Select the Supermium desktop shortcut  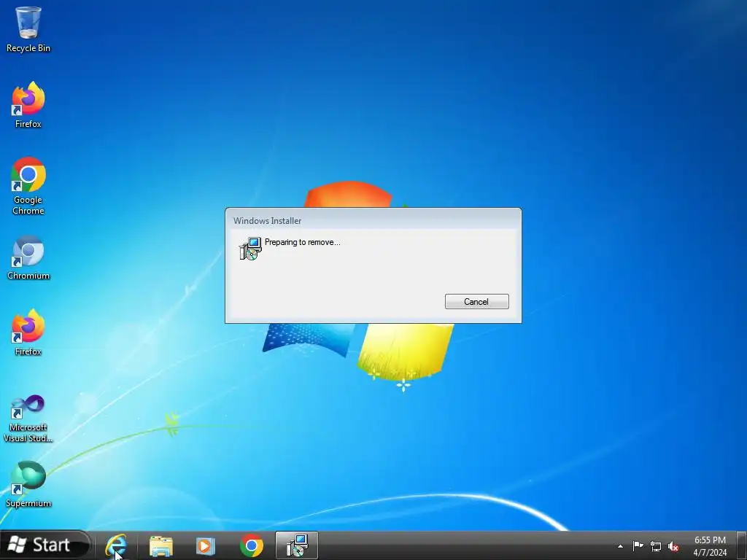28,484
